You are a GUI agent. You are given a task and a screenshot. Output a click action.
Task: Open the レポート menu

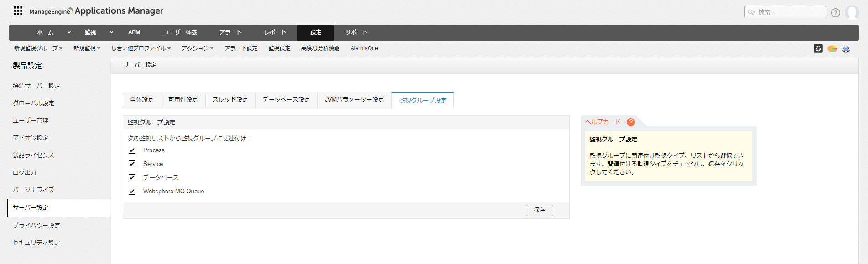pyautogui.click(x=275, y=32)
